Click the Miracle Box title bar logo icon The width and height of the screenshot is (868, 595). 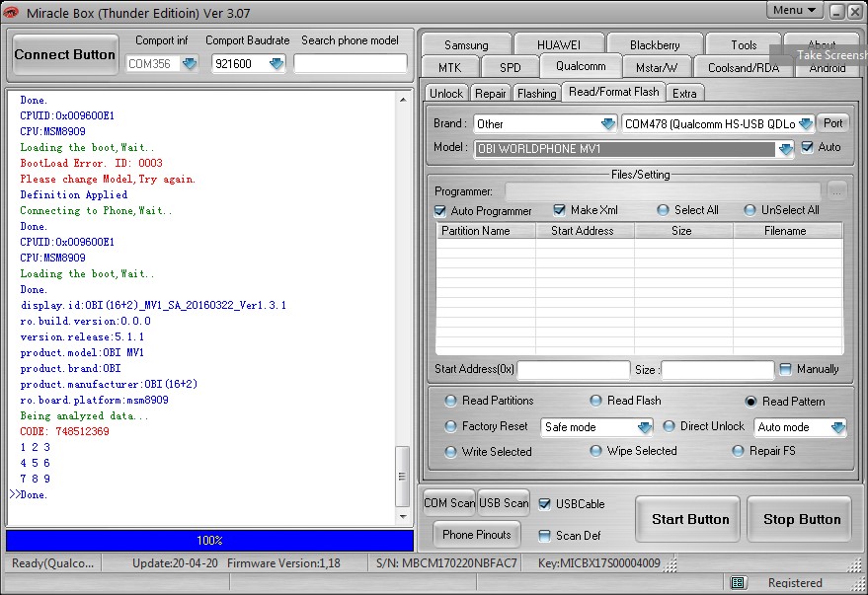[x=11, y=12]
